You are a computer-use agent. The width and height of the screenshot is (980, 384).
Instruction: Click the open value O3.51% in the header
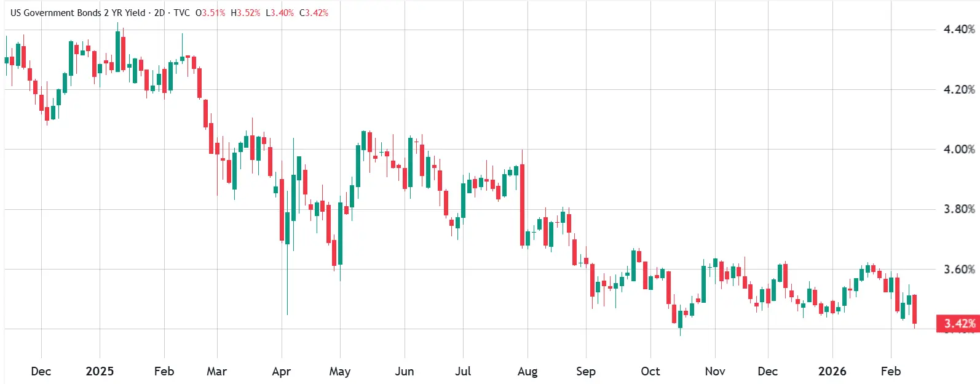point(210,13)
